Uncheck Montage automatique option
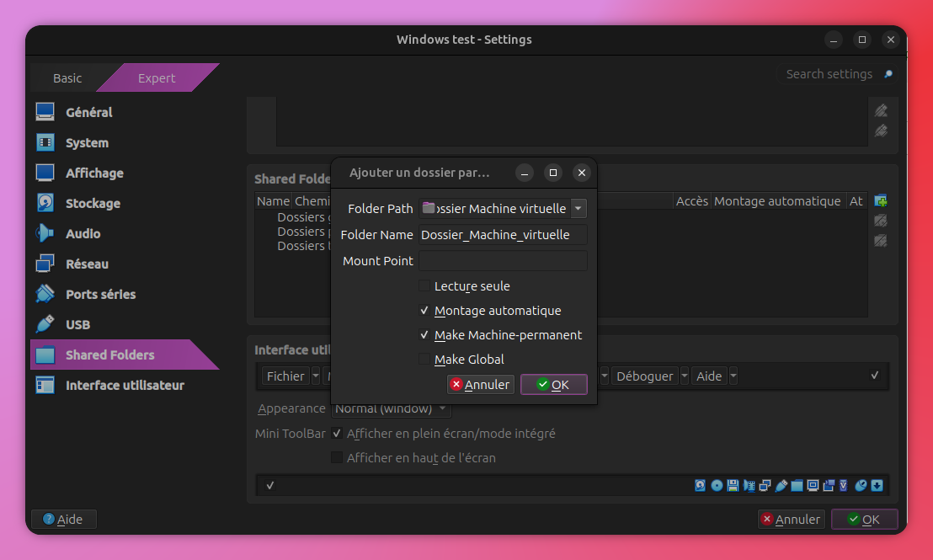Screen dimensions: 933x560 click(424, 311)
